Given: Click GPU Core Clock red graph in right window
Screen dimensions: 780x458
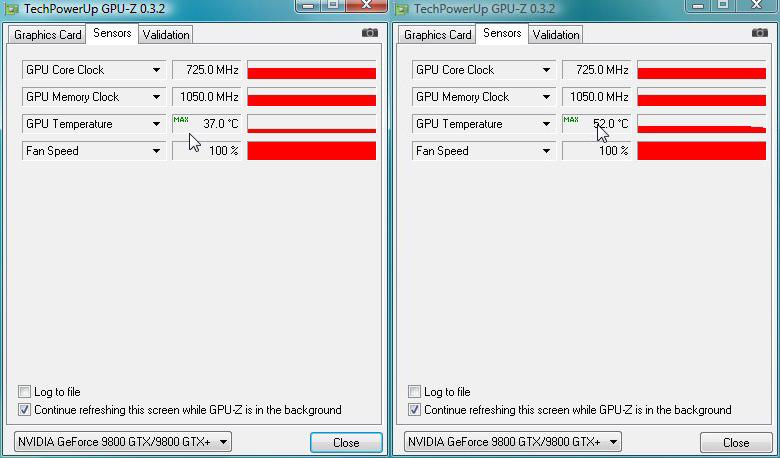Looking at the screenshot, I should click(702, 70).
